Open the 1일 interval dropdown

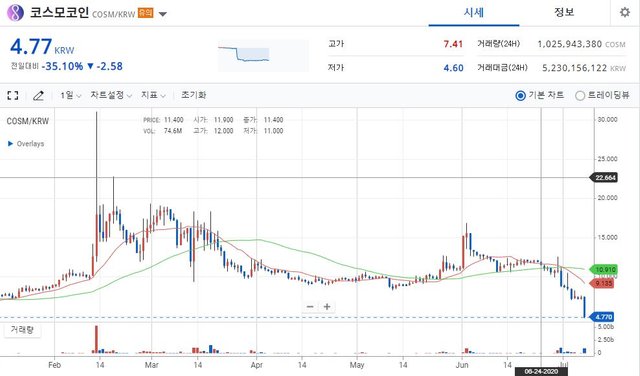click(71, 96)
